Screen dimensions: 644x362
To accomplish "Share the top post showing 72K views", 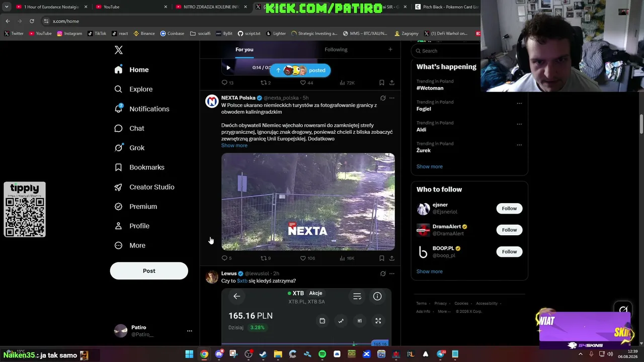I will pyautogui.click(x=392, y=82).
